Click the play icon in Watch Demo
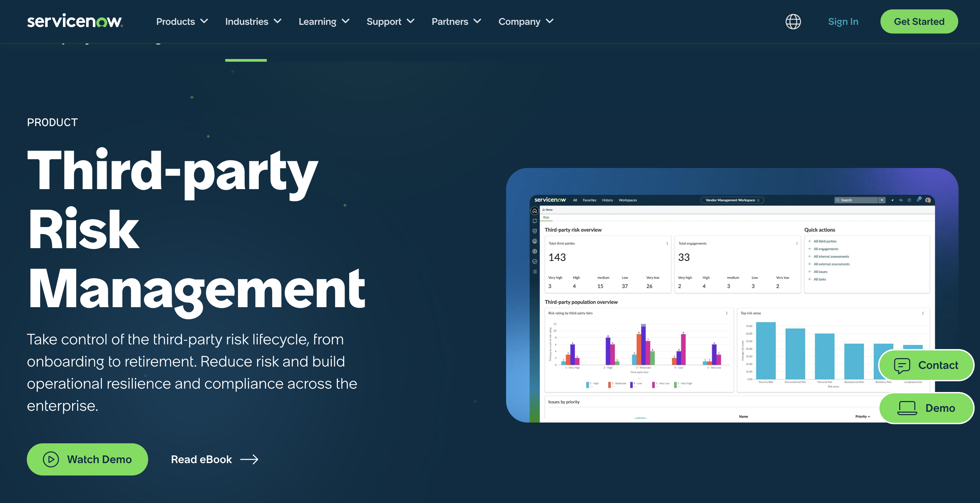 click(x=51, y=459)
